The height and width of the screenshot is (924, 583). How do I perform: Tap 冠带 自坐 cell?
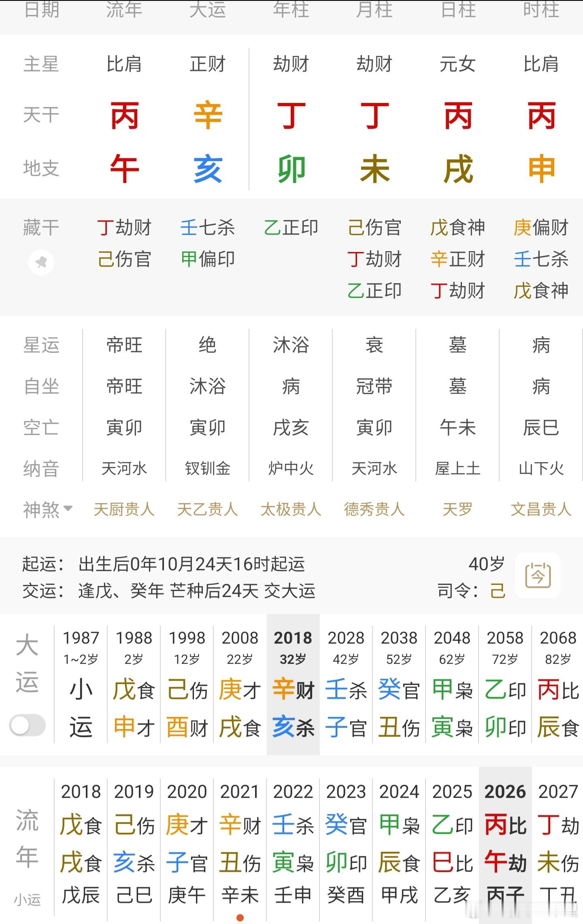click(374, 386)
